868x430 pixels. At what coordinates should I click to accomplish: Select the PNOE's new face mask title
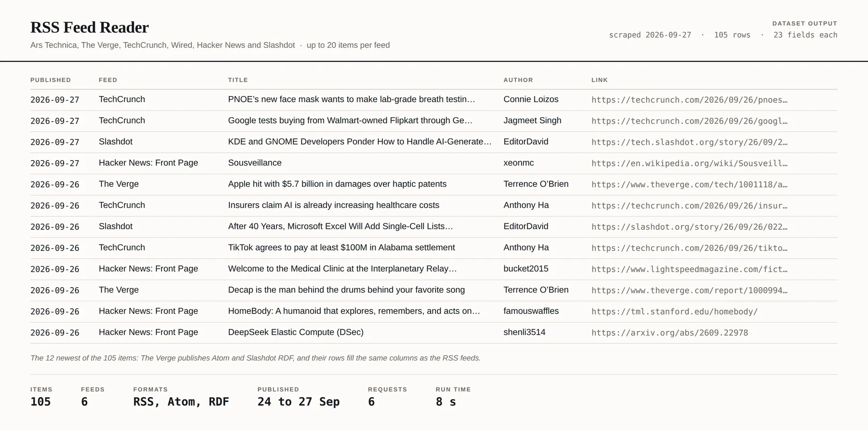(352, 99)
